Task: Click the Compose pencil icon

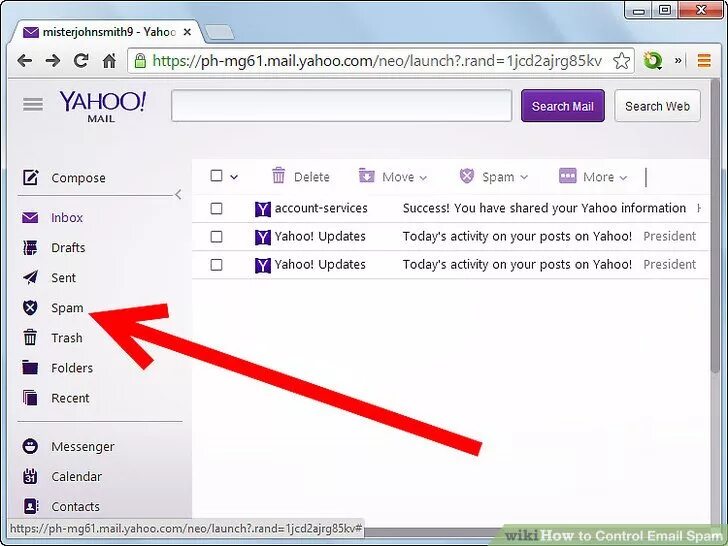Action: click(x=31, y=177)
